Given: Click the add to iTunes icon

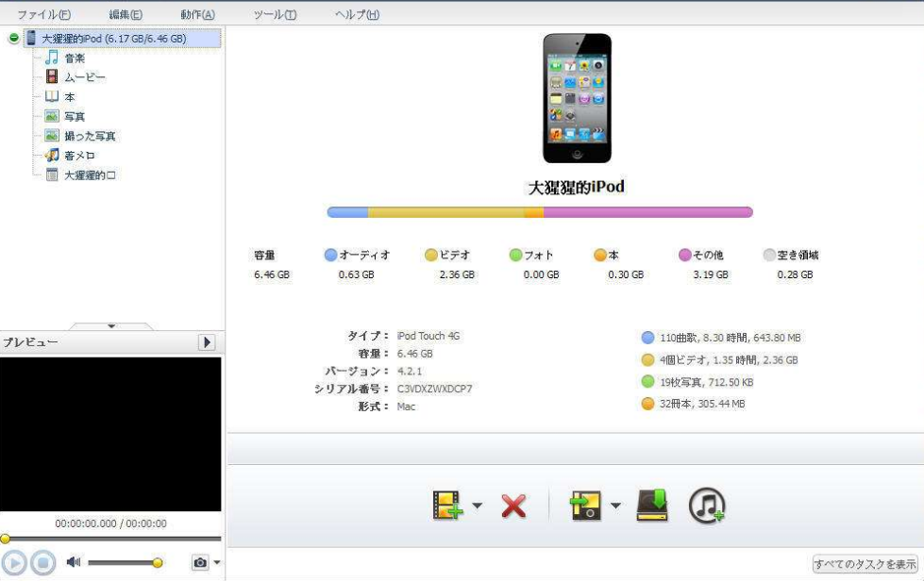Looking at the screenshot, I should click(707, 506).
